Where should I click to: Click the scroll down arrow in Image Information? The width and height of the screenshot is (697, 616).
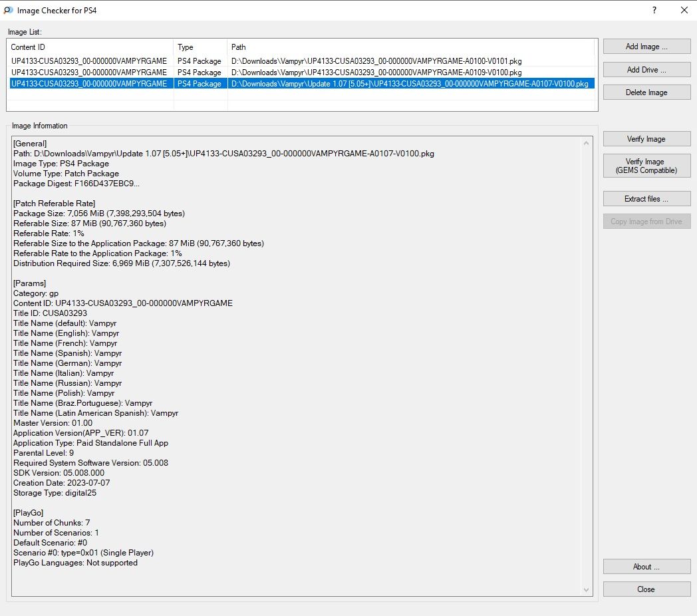pos(586,589)
